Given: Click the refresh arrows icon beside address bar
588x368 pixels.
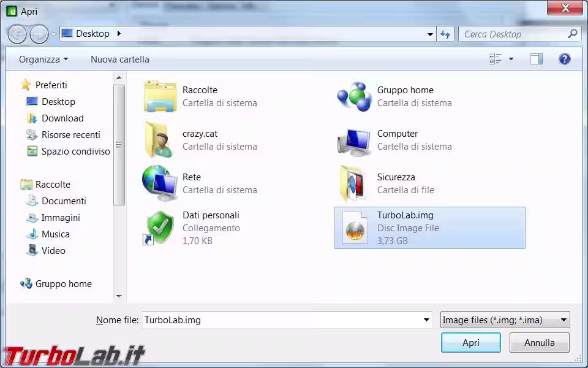Looking at the screenshot, I should coord(445,34).
